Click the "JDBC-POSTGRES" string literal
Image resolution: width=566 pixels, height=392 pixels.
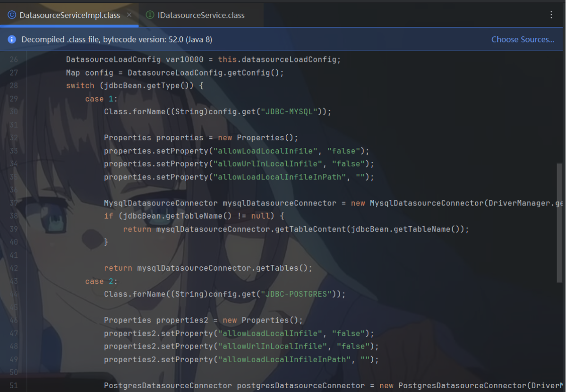point(296,294)
